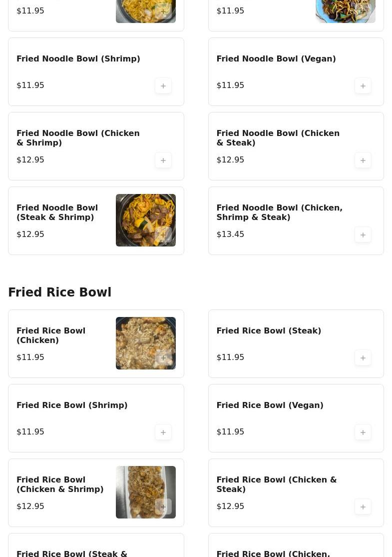The width and height of the screenshot is (392, 557).
Task: Open Fried Noodle Bowl (Chicken, Shrimp & Steak) title
Action: tap(279, 212)
